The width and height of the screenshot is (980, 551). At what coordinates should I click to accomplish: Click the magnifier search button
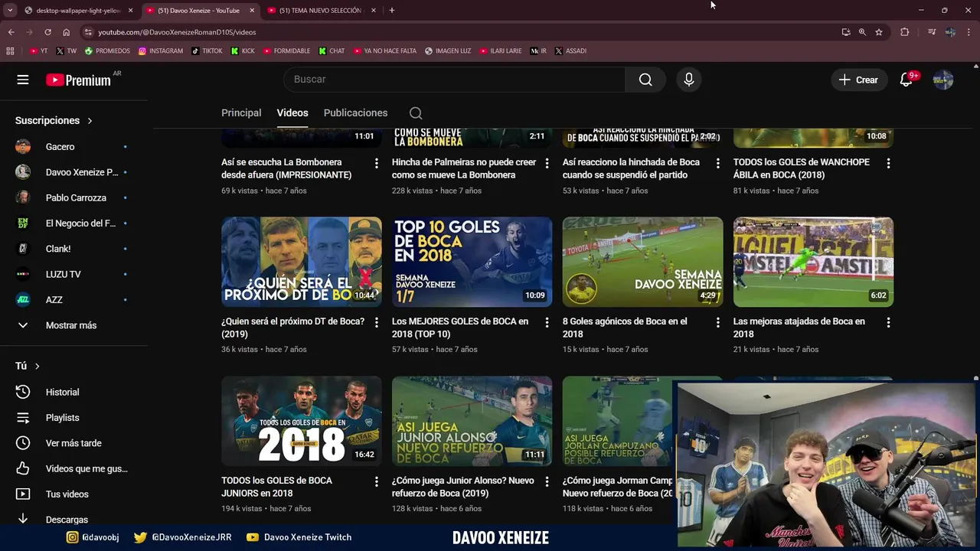point(645,80)
